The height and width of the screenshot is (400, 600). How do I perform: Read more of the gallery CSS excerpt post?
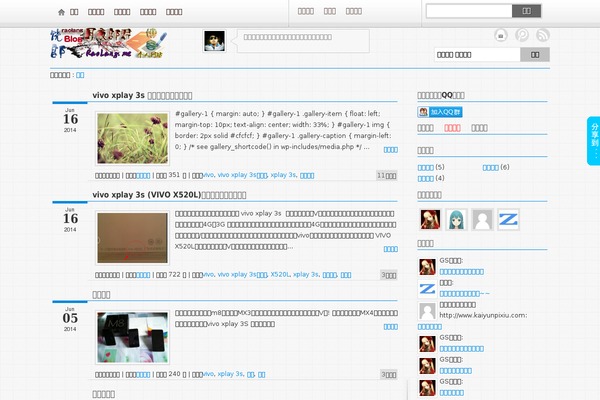coord(391,150)
